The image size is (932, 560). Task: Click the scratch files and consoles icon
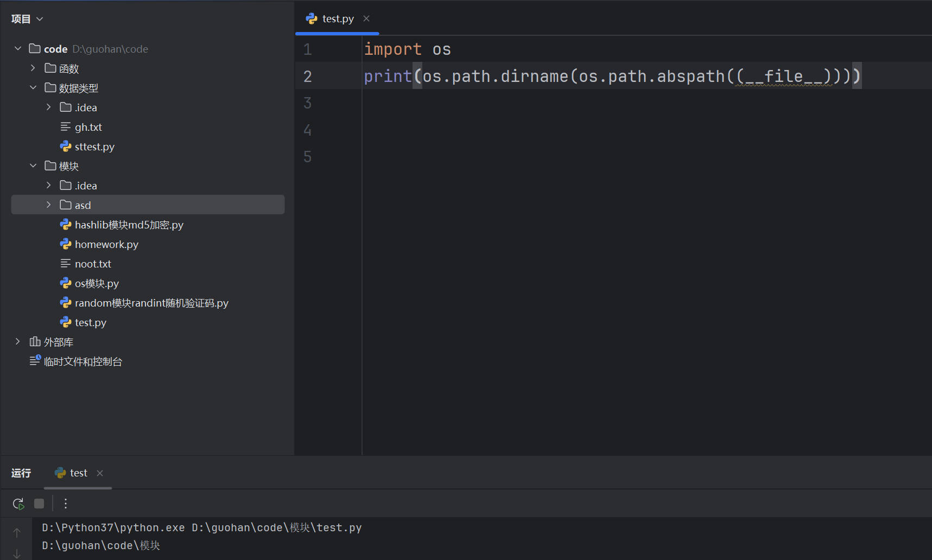pos(35,361)
